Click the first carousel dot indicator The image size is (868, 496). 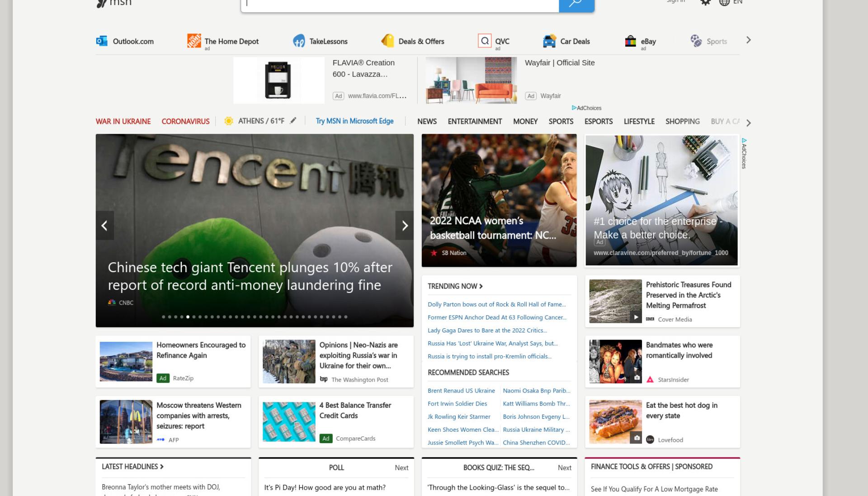pyautogui.click(x=163, y=317)
